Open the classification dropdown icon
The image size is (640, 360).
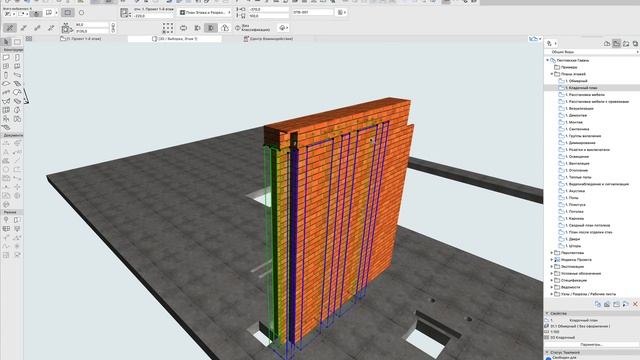click(x=283, y=28)
